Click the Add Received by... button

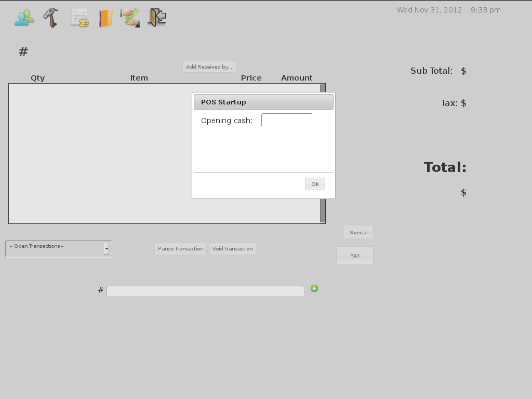209,66
